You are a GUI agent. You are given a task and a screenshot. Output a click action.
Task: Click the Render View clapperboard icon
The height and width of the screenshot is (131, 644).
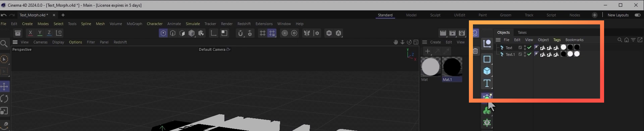(x=443, y=33)
